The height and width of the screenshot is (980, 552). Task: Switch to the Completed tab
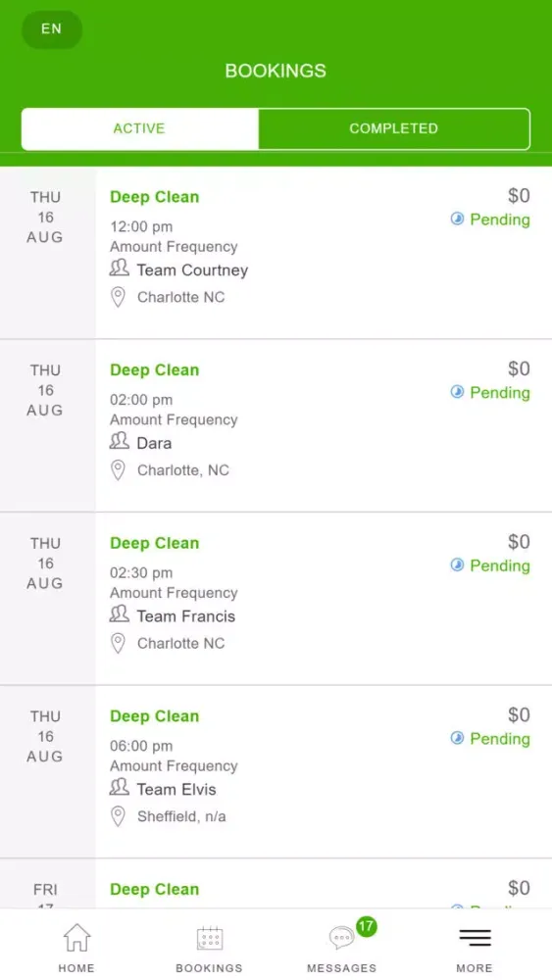(394, 128)
